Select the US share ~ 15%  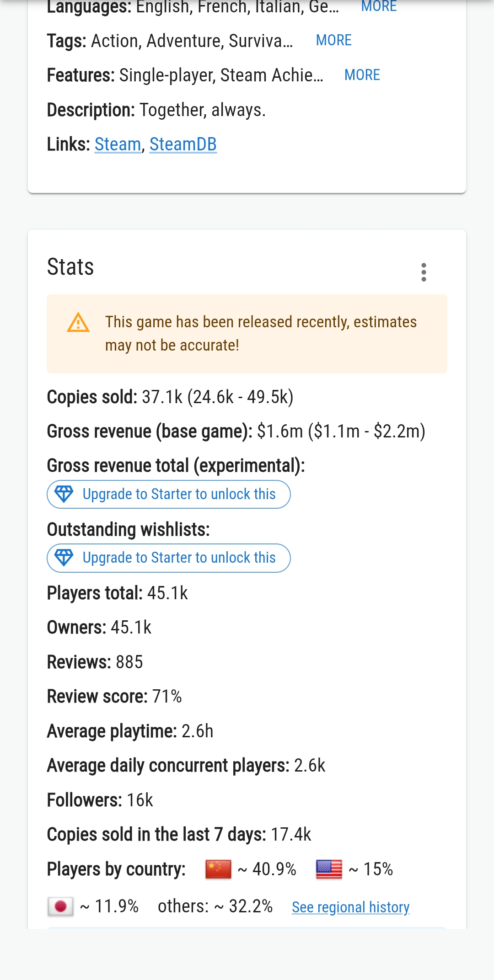click(x=371, y=869)
